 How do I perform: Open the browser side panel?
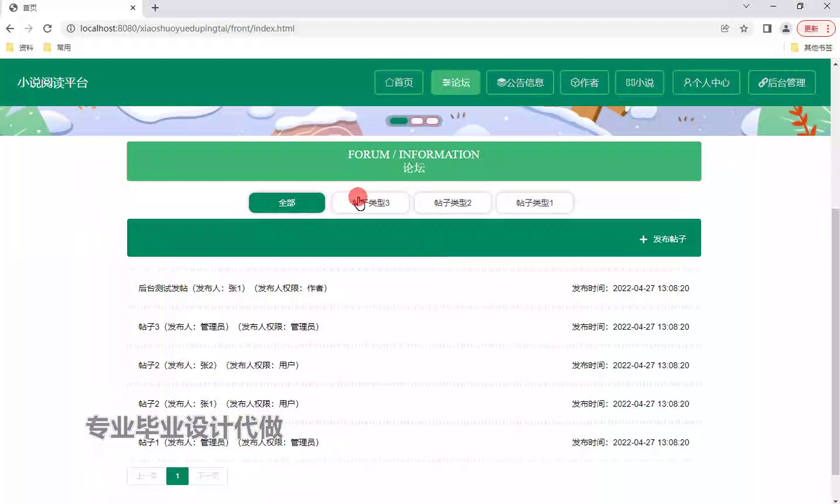tap(767, 28)
